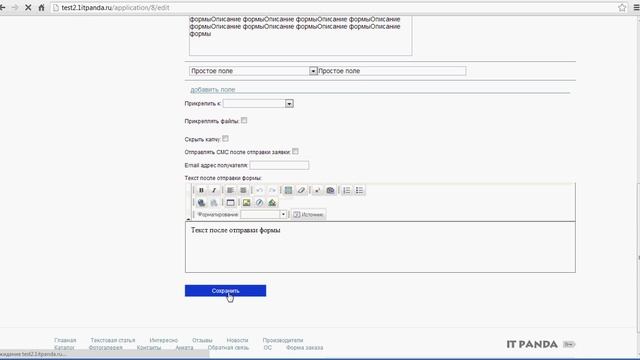Open the browser main menu
This screenshot has height=360, width=640.
tap(636, 8)
